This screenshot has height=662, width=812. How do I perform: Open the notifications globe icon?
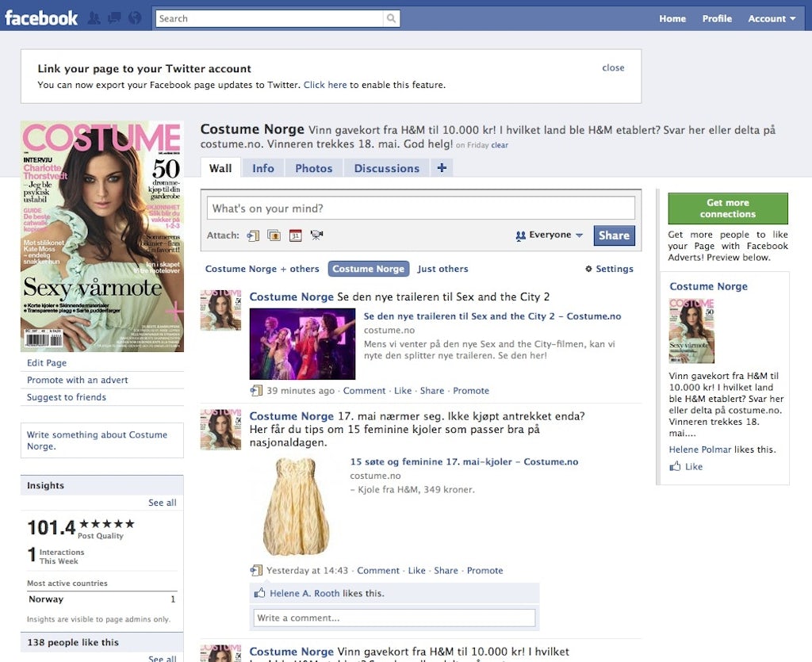135,18
